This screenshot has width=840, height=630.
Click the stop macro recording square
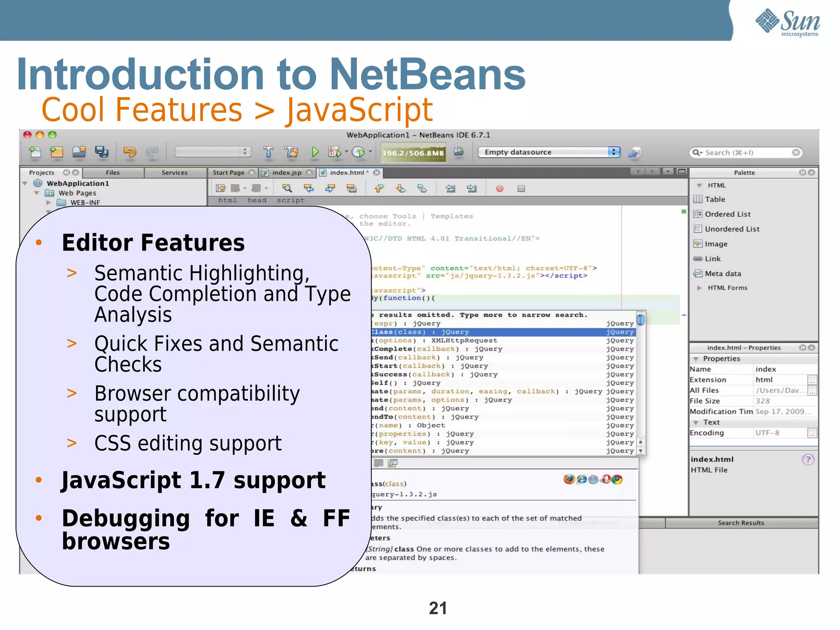[x=521, y=189]
